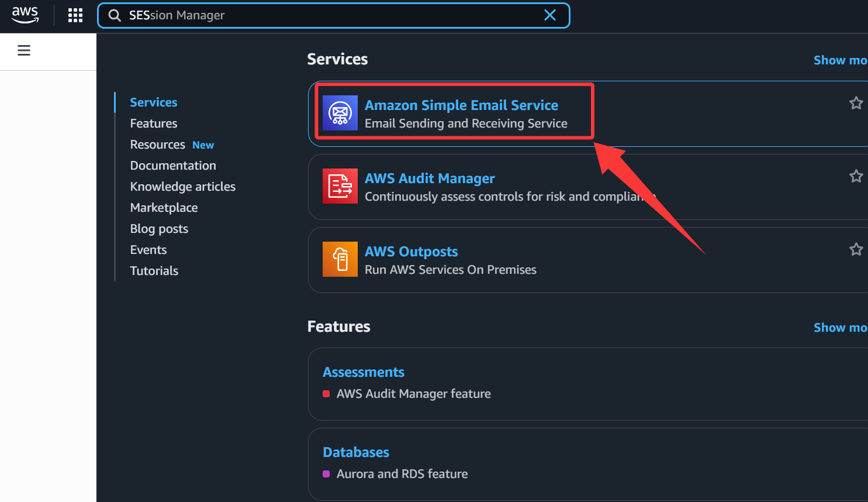This screenshot has width=868, height=502.
Task: Select Documentation in the results sidebar
Action: click(x=173, y=166)
